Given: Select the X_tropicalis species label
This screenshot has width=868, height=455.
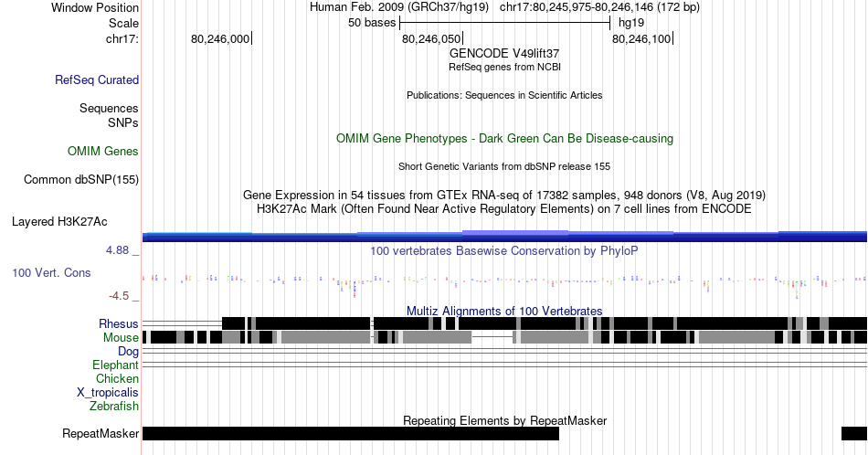Looking at the screenshot, I should pyautogui.click(x=108, y=393).
